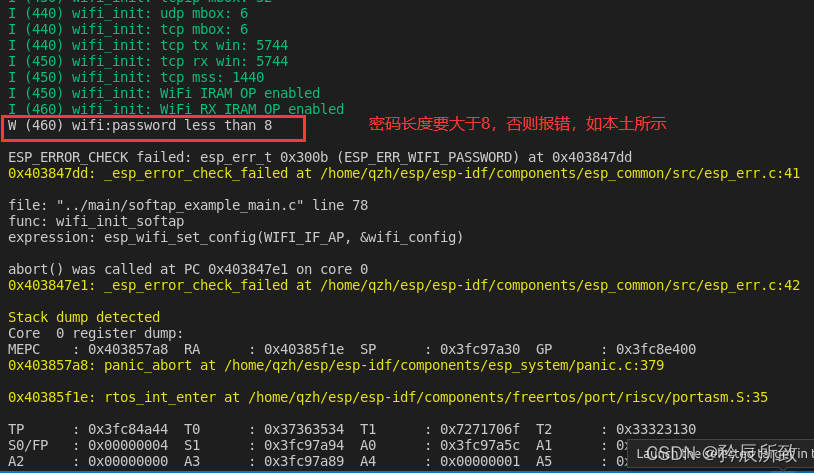Open the portasm.S:35 source path link
The image size is (814, 473).
[508, 398]
